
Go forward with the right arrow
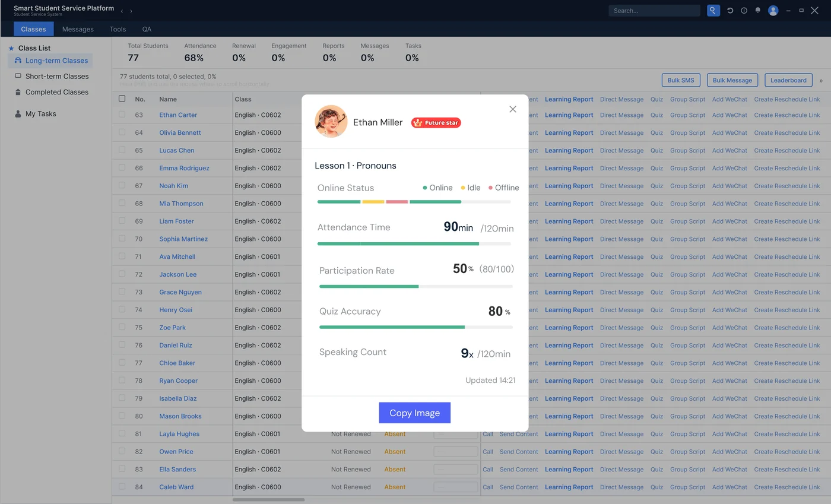131,11
